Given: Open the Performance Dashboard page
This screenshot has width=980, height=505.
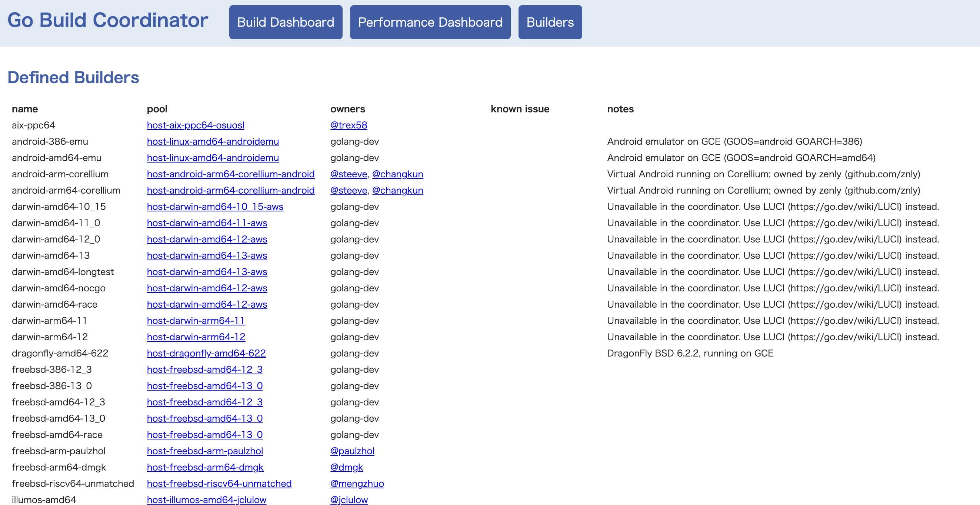Looking at the screenshot, I should (x=430, y=22).
